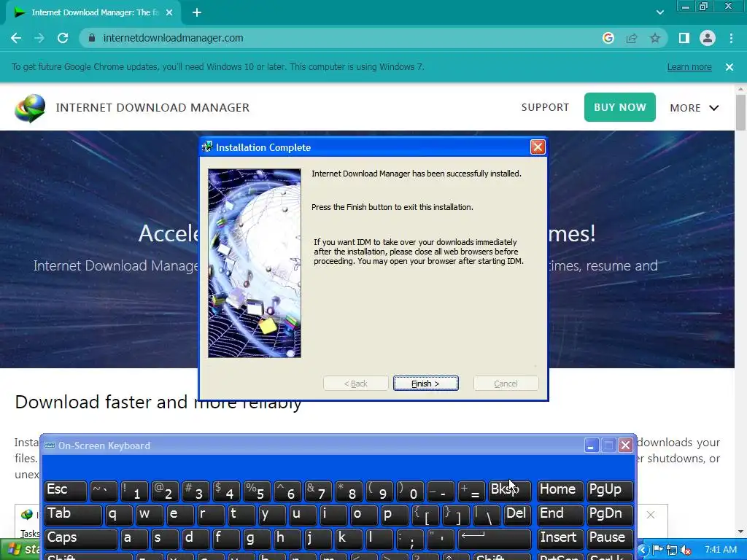The height and width of the screenshot is (560, 747).
Task: Share this page using the share icon
Action: (632, 38)
